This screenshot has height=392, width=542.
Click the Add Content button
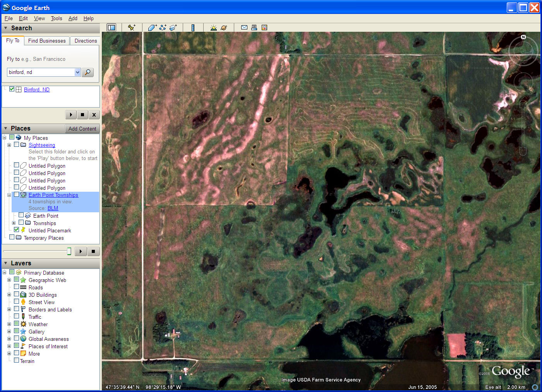(x=82, y=129)
